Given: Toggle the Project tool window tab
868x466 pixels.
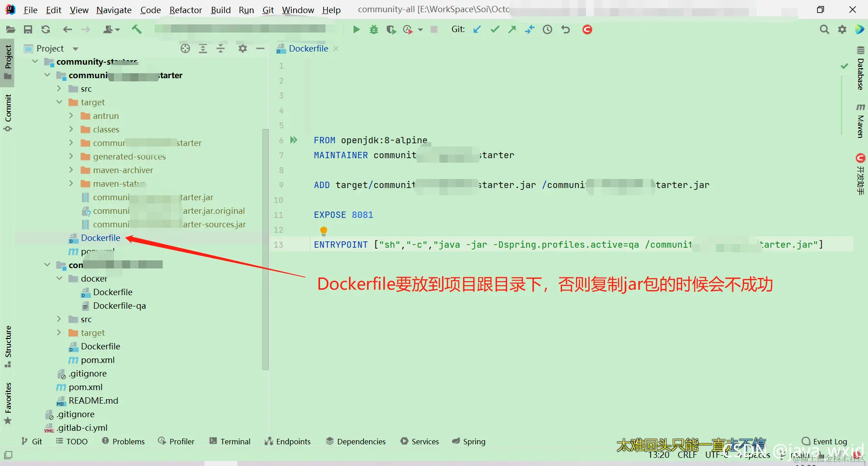Looking at the screenshot, I should click(x=8, y=62).
